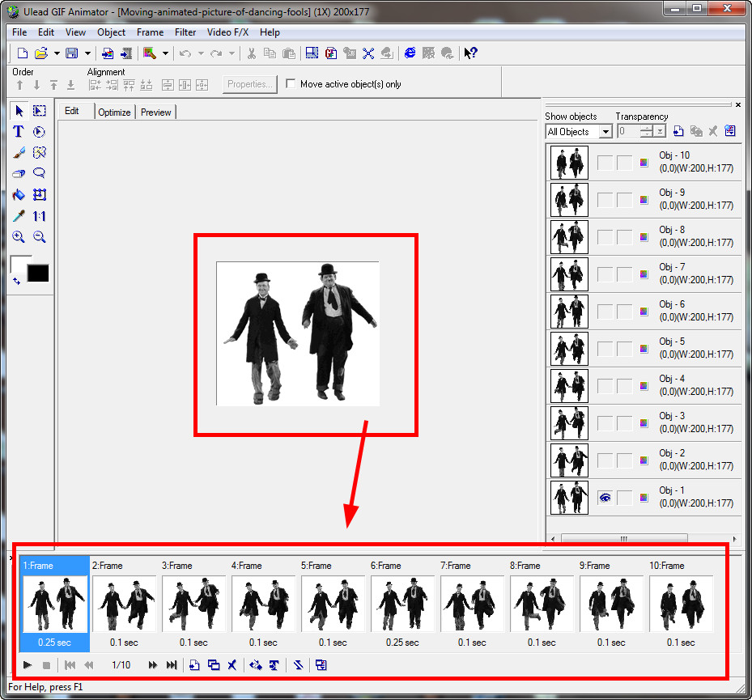Show Obj - 8 via its visibility box
The width and height of the screenshot is (752, 700).
(x=605, y=237)
